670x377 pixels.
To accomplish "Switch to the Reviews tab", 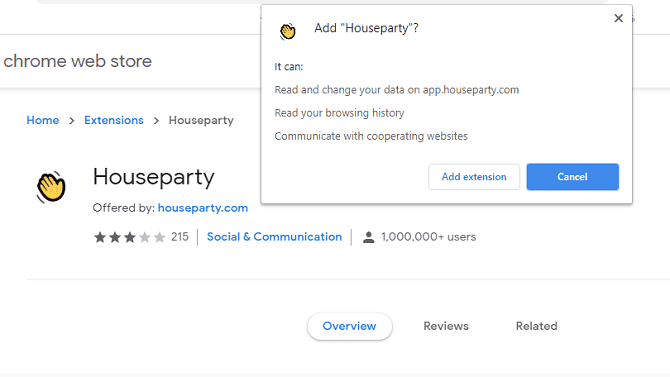I will [x=446, y=326].
